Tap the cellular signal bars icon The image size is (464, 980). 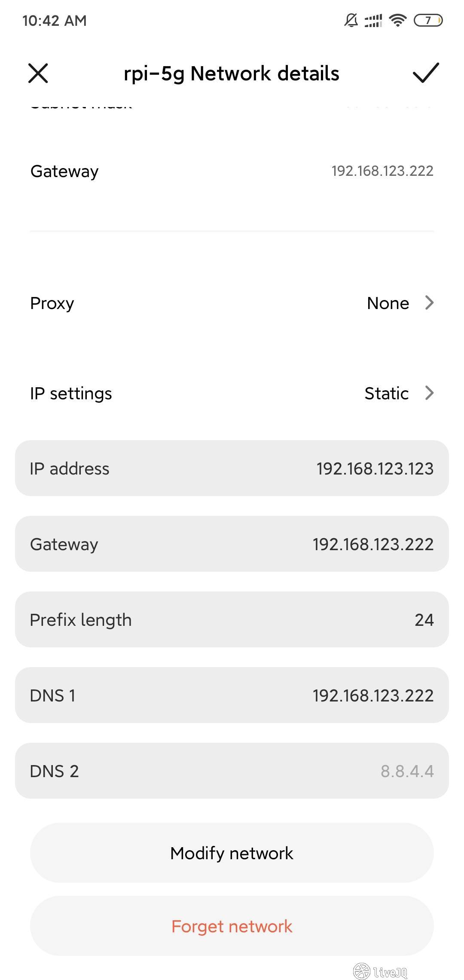373,20
